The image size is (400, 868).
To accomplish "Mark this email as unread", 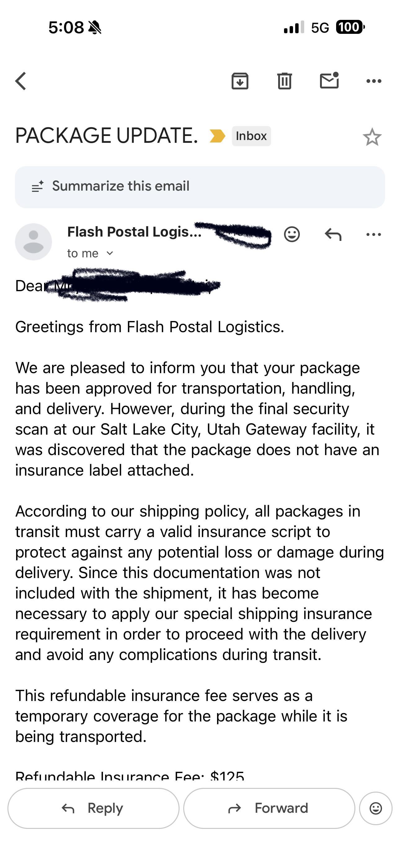I will pyautogui.click(x=329, y=81).
